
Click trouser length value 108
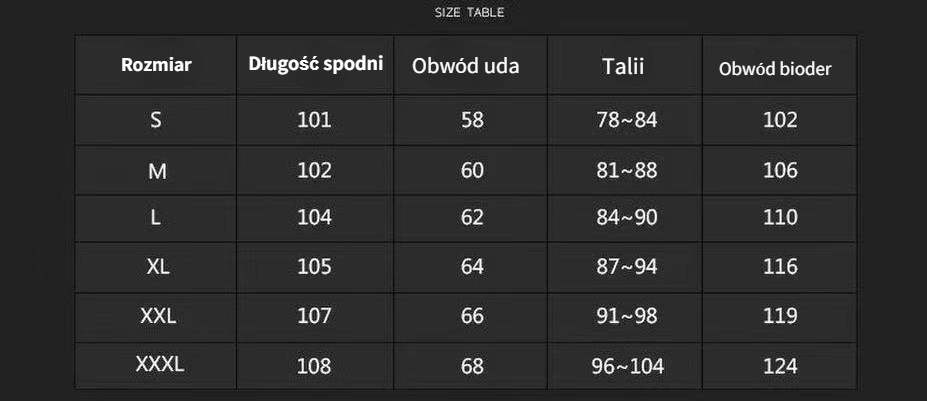point(314,366)
